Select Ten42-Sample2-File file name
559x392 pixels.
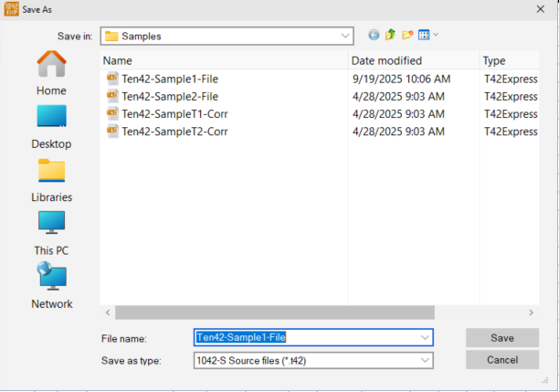click(x=170, y=96)
